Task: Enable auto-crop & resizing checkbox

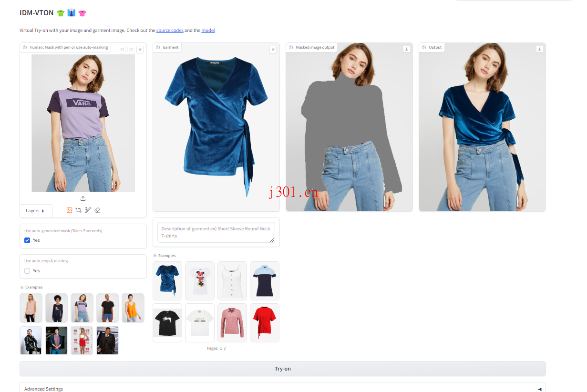Action: pos(27,271)
